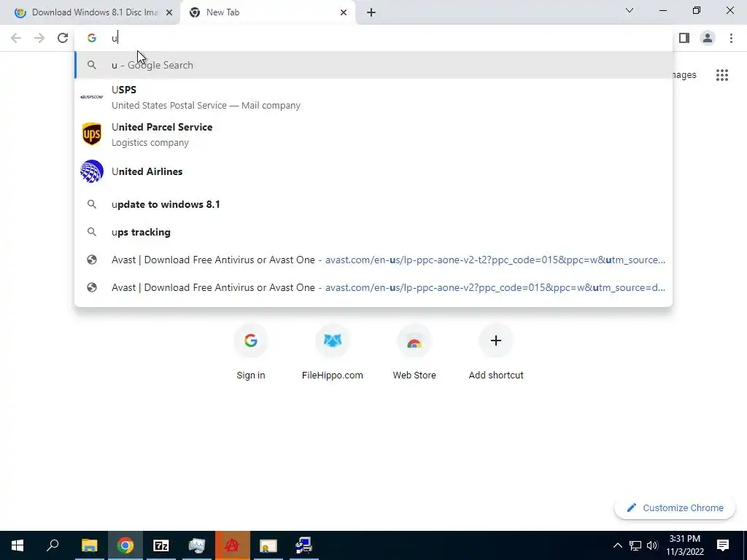Click the Customize Chrome button
The image size is (747, 560).
675,507
